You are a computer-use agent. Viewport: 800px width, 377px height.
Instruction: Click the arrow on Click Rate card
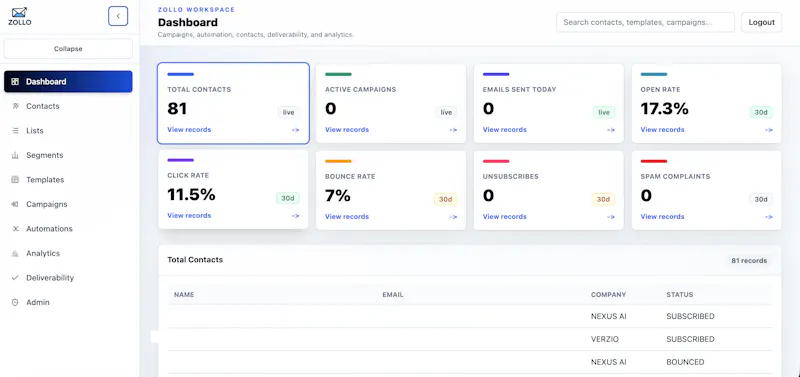(295, 216)
